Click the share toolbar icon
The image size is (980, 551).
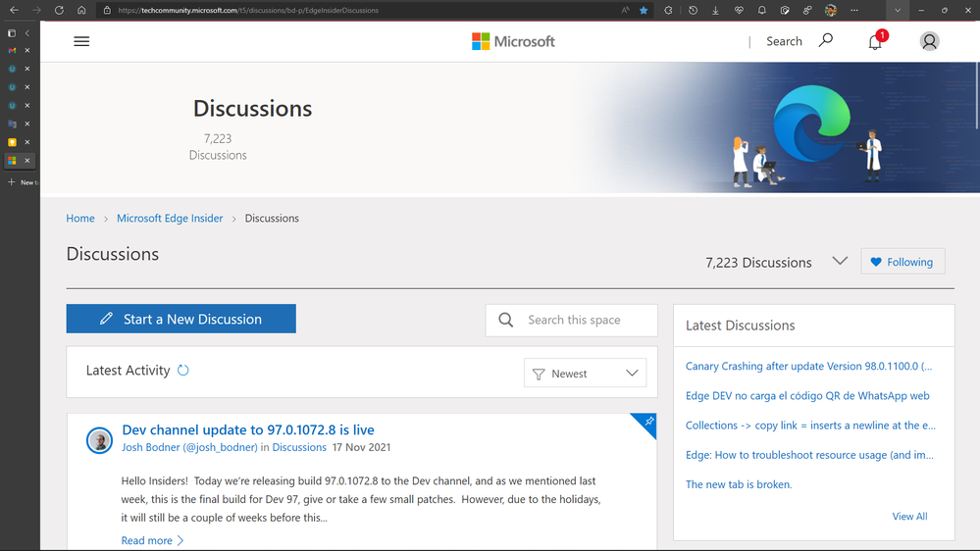click(807, 10)
